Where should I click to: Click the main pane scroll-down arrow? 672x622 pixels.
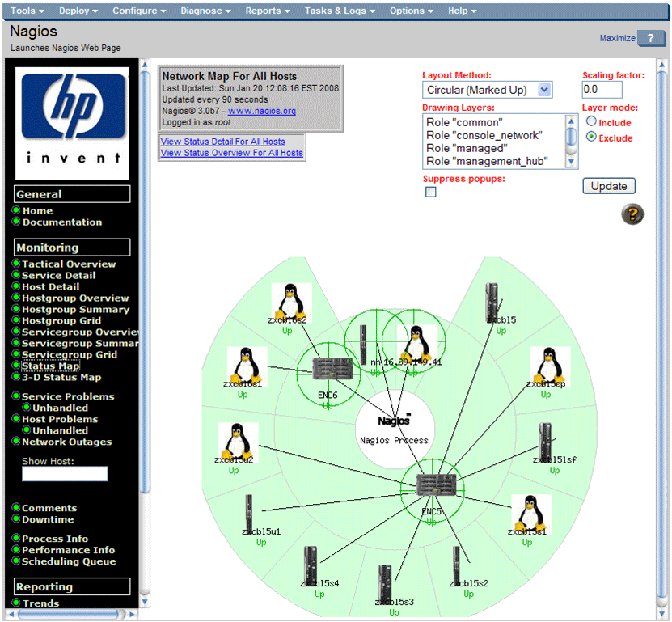(x=661, y=613)
